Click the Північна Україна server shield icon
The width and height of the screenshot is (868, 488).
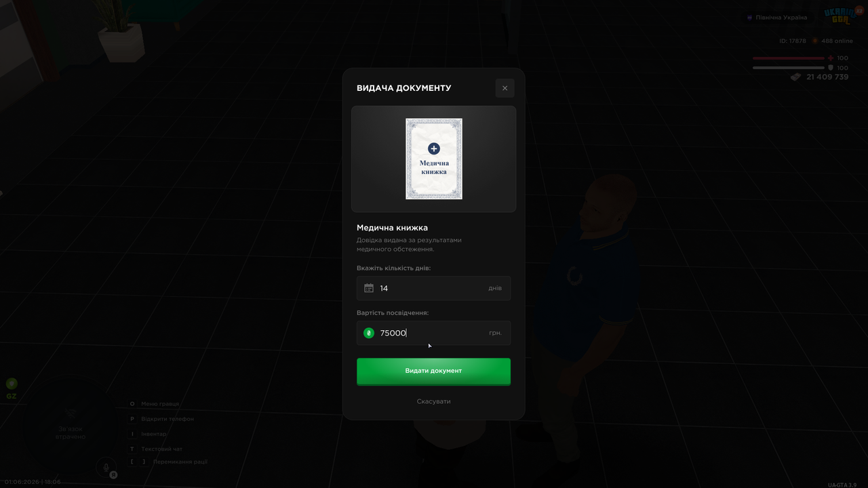point(749,18)
